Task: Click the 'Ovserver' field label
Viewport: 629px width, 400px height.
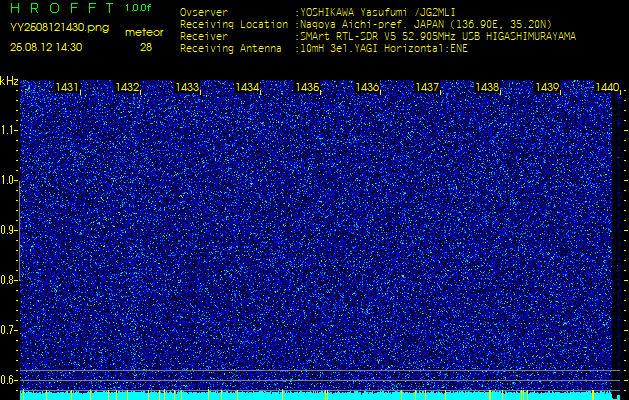Action: tap(204, 12)
